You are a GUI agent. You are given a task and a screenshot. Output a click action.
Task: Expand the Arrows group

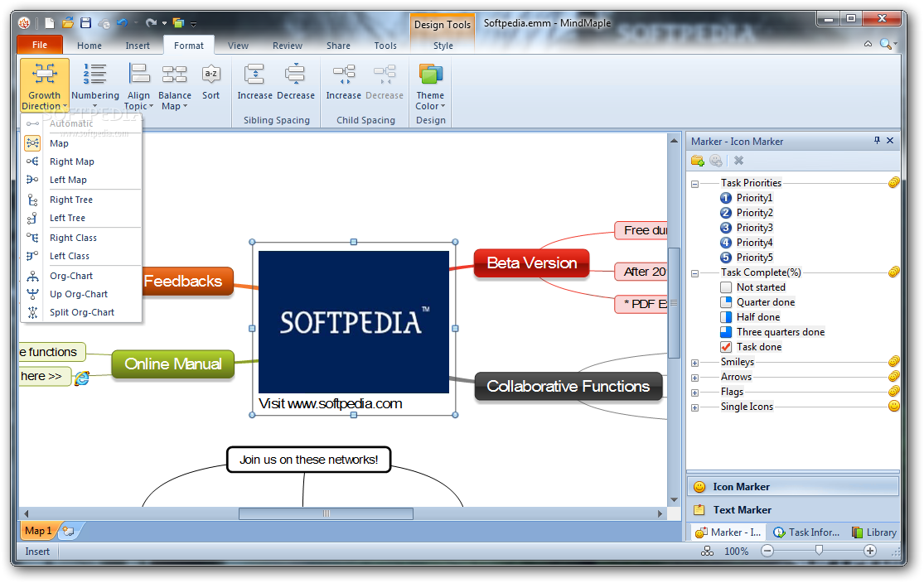click(694, 378)
